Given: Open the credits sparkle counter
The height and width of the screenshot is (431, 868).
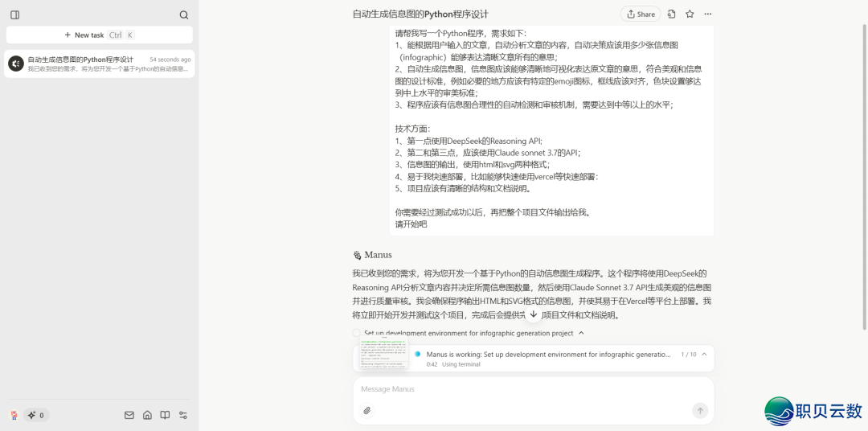Looking at the screenshot, I should coord(36,415).
